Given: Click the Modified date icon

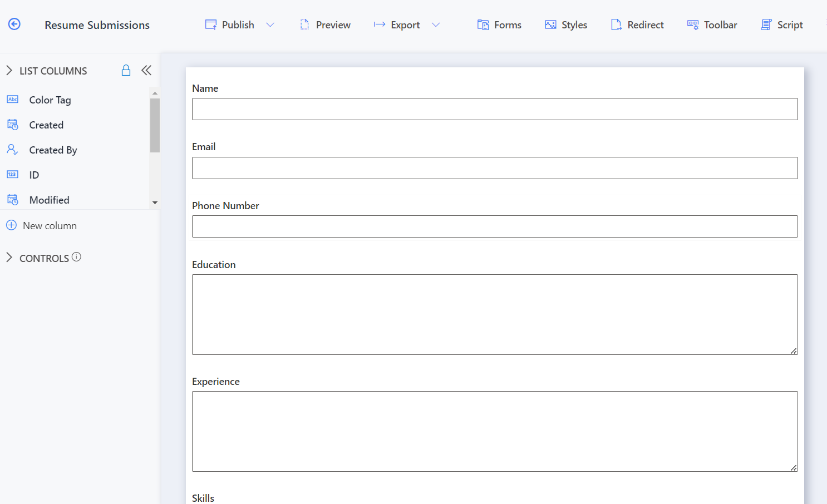Looking at the screenshot, I should 13,199.
